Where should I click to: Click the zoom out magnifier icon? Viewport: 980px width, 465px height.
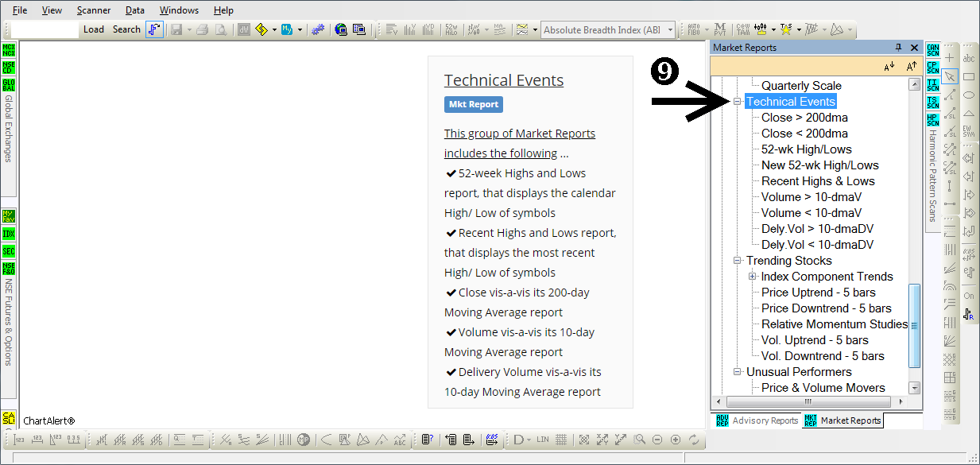[x=657, y=440]
